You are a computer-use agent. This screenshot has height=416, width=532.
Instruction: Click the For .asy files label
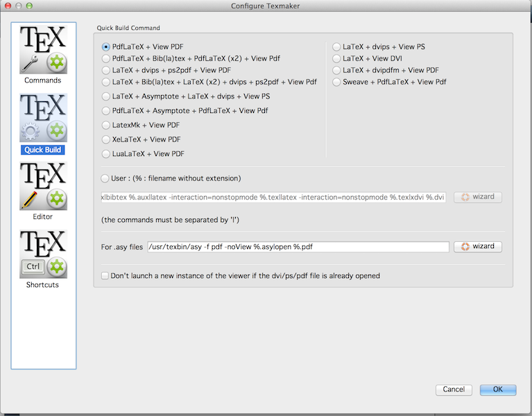[122, 247]
